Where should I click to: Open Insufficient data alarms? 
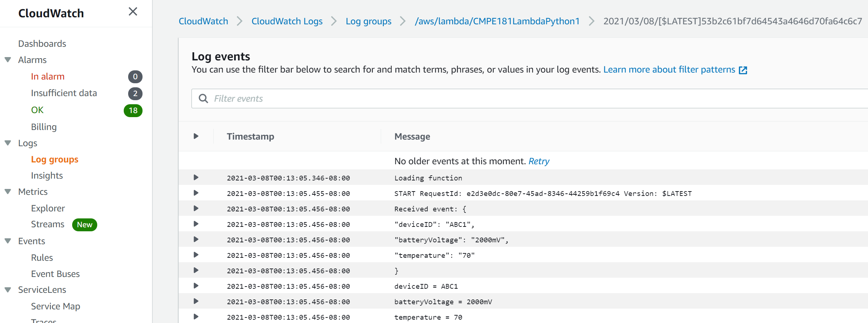click(x=64, y=93)
